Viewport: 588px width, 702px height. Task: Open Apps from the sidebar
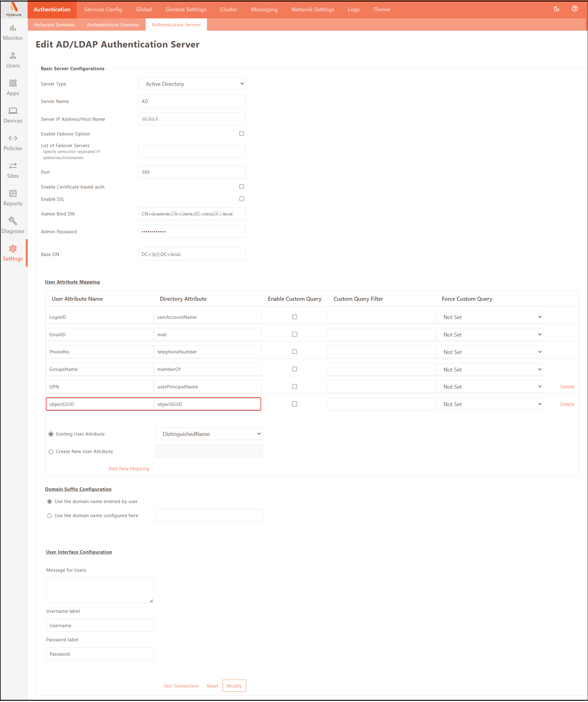pyautogui.click(x=13, y=88)
